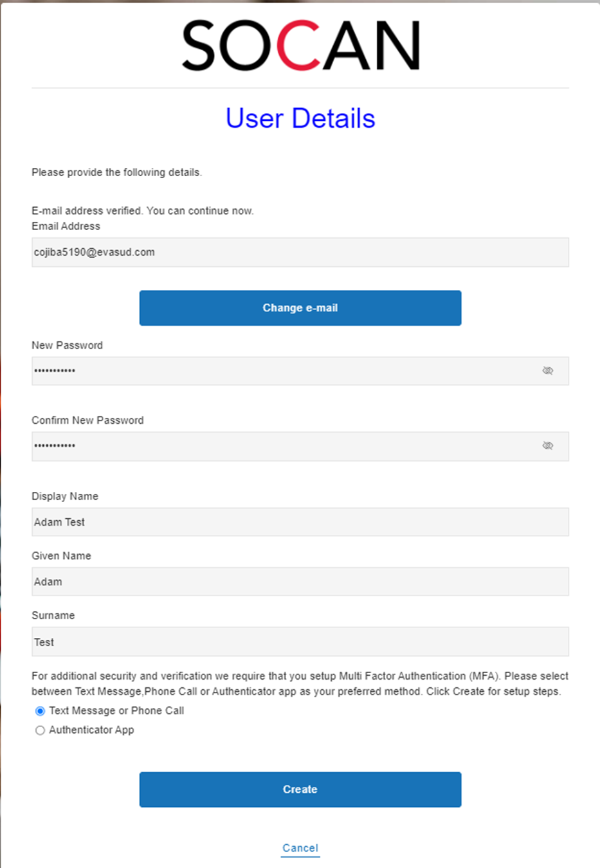This screenshot has width=600, height=868.
Task: Click the Given Name label
Action: [x=61, y=556]
